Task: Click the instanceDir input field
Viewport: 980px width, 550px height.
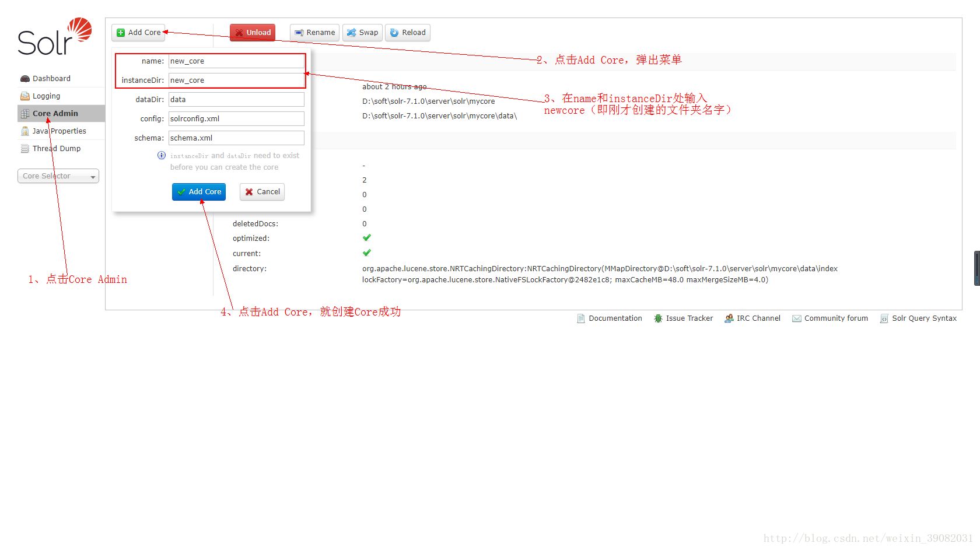Action: [x=236, y=80]
